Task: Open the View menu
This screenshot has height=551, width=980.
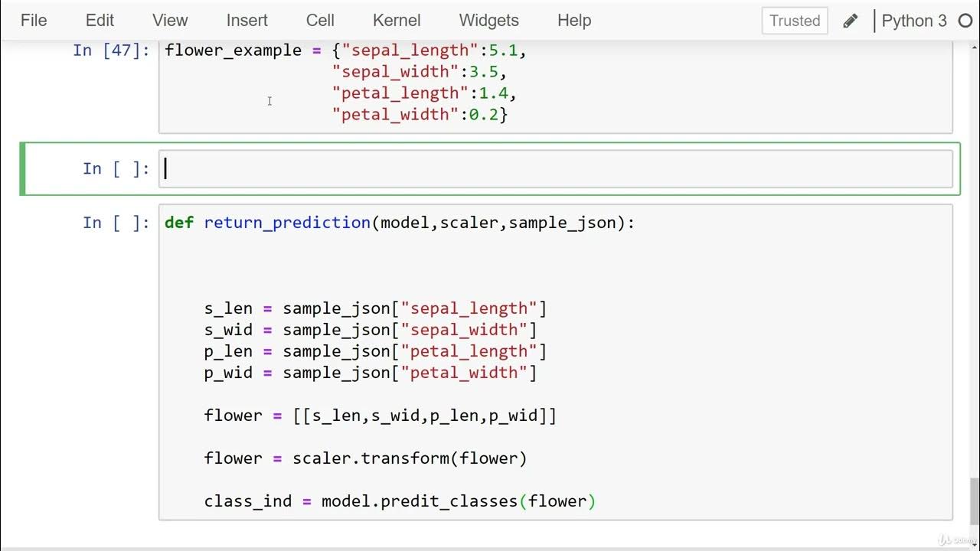Action: tap(170, 21)
